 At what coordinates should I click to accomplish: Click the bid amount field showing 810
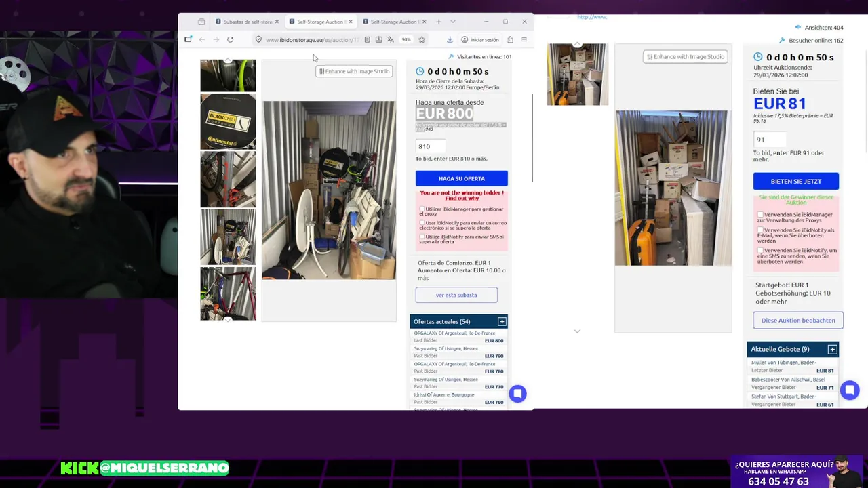(431, 146)
